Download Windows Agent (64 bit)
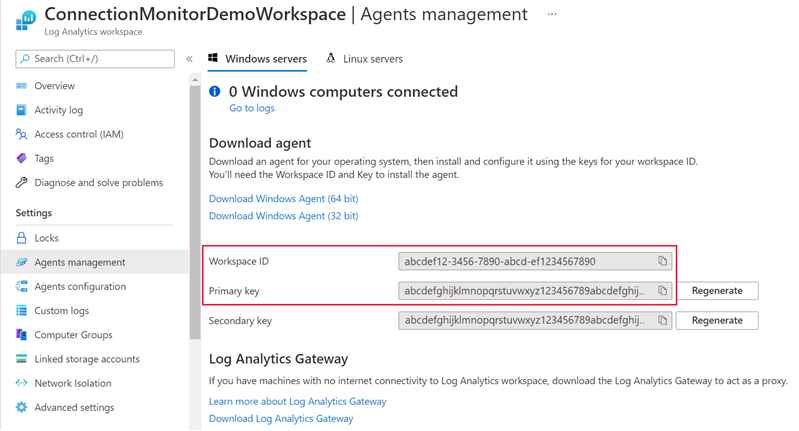 click(x=283, y=199)
